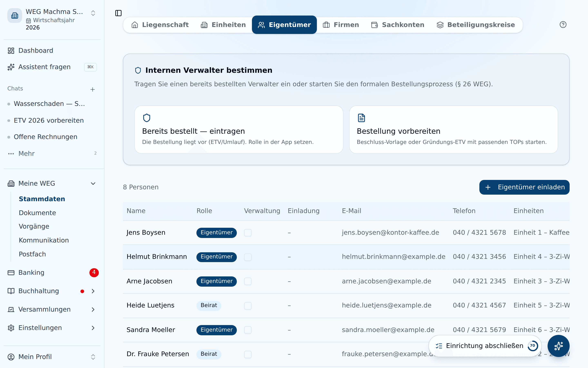Click the checklist icon in Einrichtung abschließen
Image resolution: width=588 pixels, height=368 pixels.
439,346
